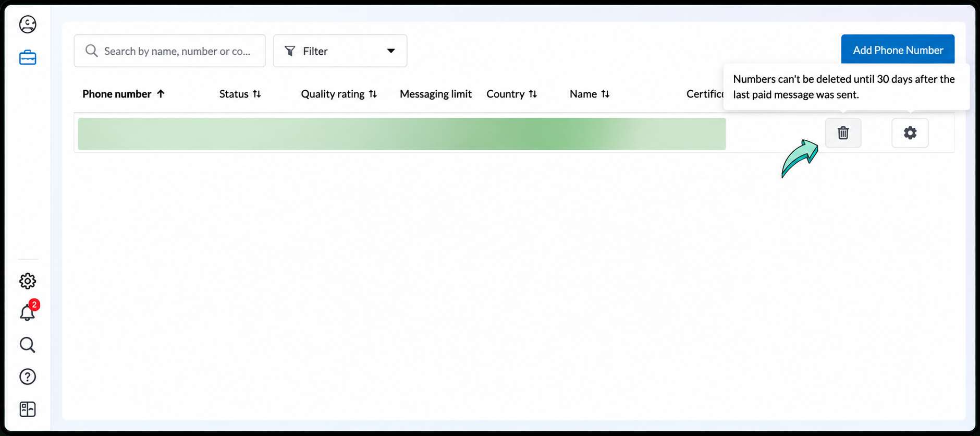
Task: Click the Status sort arrows icon
Action: pos(257,94)
